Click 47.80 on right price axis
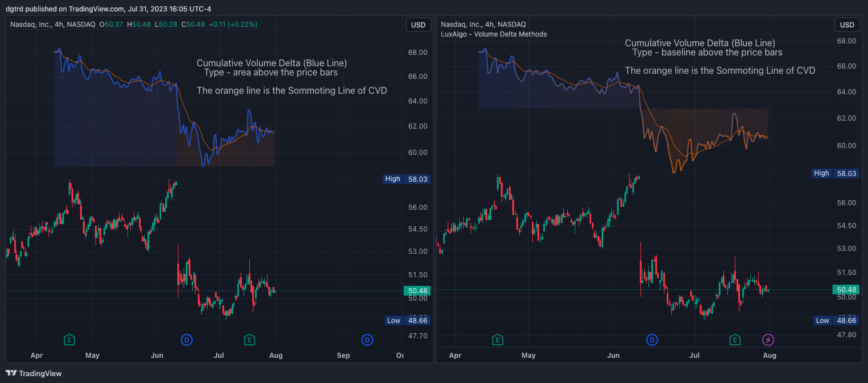868x383 pixels. (x=846, y=334)
